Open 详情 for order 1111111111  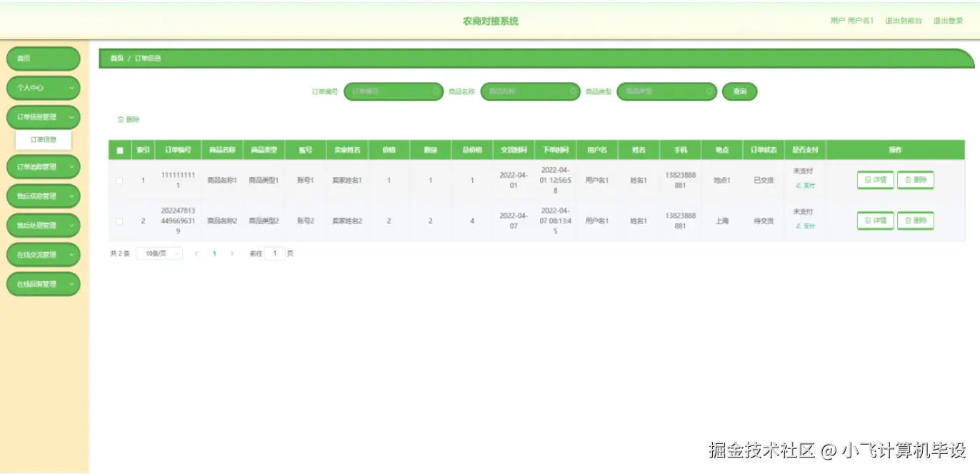point(875,181)
